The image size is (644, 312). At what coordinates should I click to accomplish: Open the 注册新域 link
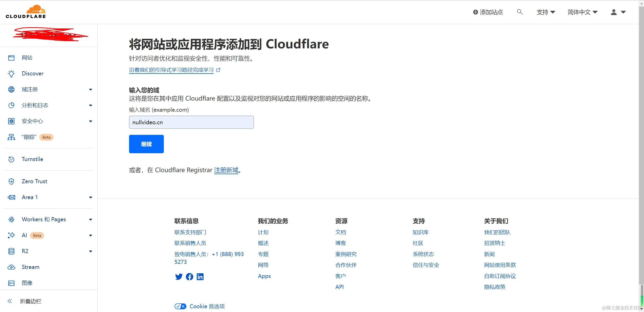[226, 170]
